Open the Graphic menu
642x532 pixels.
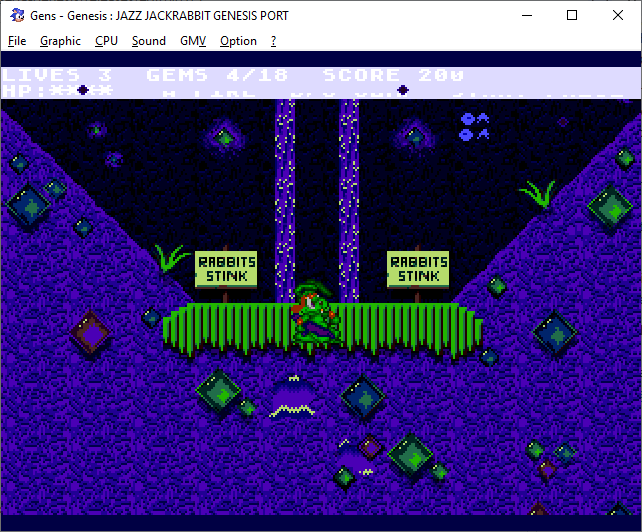click(60, 41)
